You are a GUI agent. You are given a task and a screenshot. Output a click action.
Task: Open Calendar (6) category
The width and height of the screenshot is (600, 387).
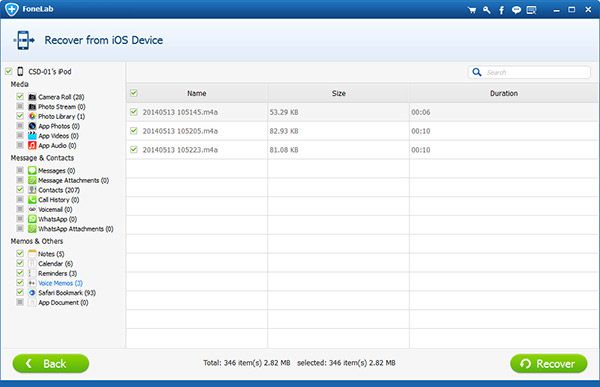click(55, 264)
